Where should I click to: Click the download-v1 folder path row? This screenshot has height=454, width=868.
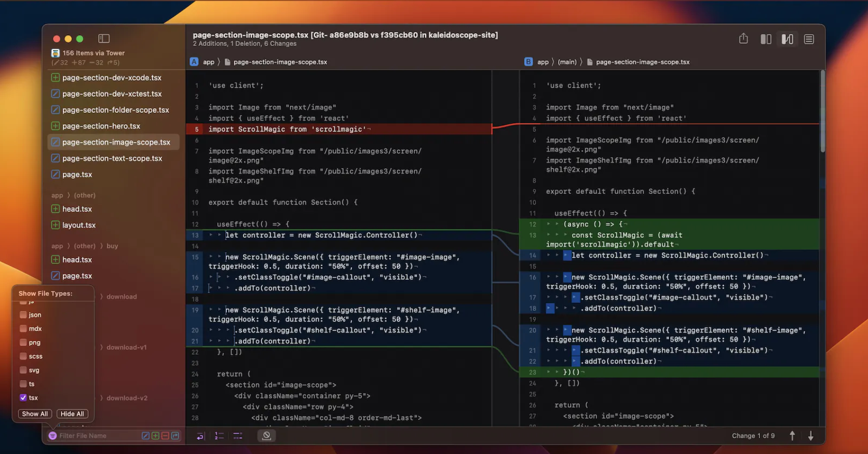pyautogui.click(x=126, y=348)
